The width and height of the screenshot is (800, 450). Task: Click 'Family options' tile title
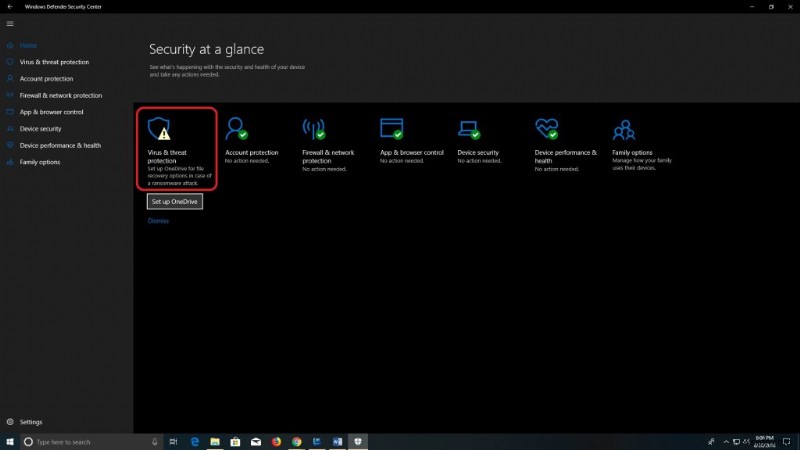tap(632, 153)
